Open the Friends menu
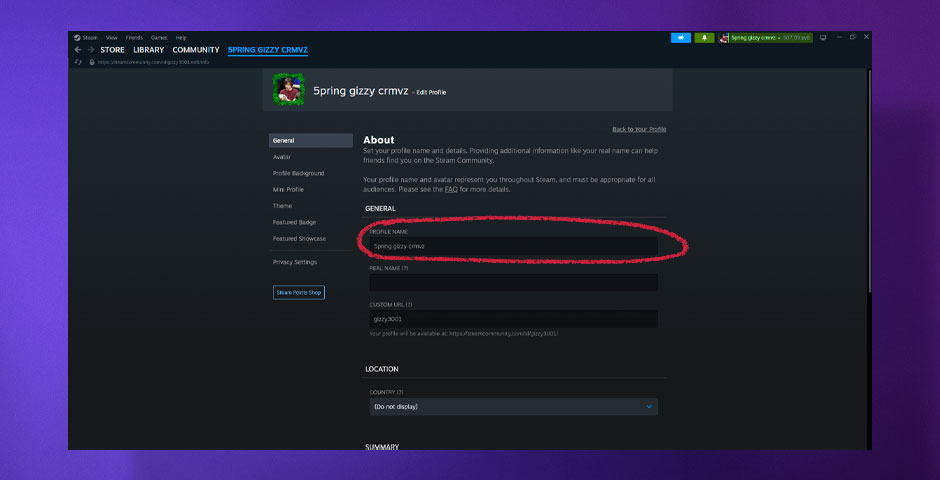This screenshot has height=480, width=940. tap(133, 38)
